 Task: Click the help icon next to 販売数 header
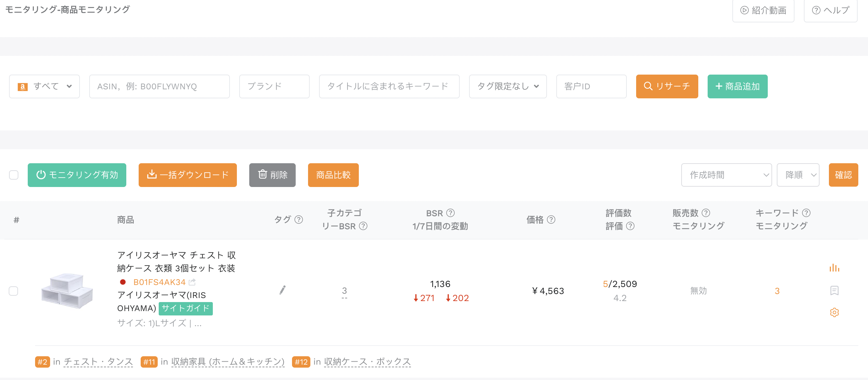706,213
